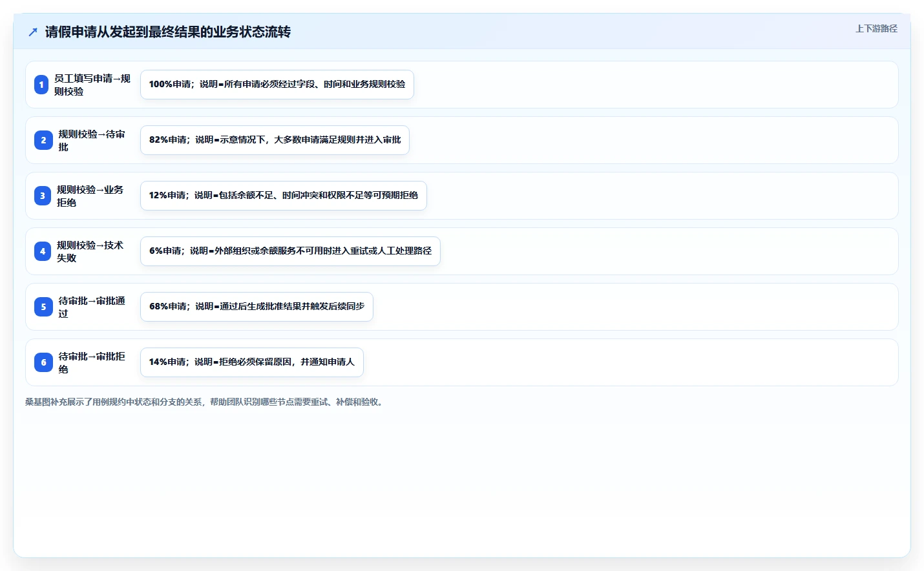The width and height of the screenshot is (924, 571).
Task: Open the 12%申请 description chip
Action: 284,196
